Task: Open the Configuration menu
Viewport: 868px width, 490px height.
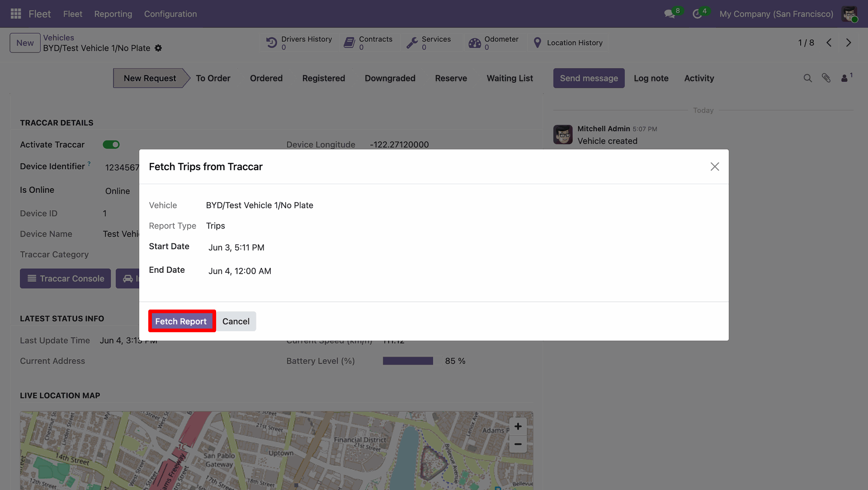Action: [170, 14]
